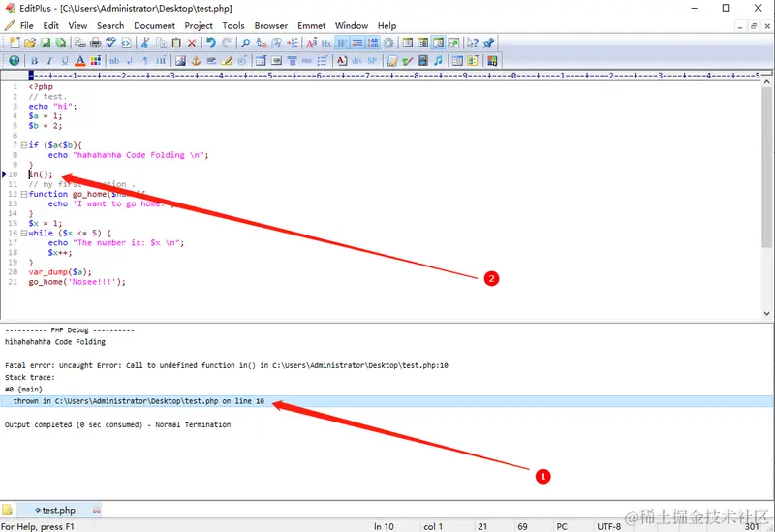Image resolution: width=775 pixels, height=532 pixels.
Task: Open the Project menu
Action: click(x=199, y=26)
